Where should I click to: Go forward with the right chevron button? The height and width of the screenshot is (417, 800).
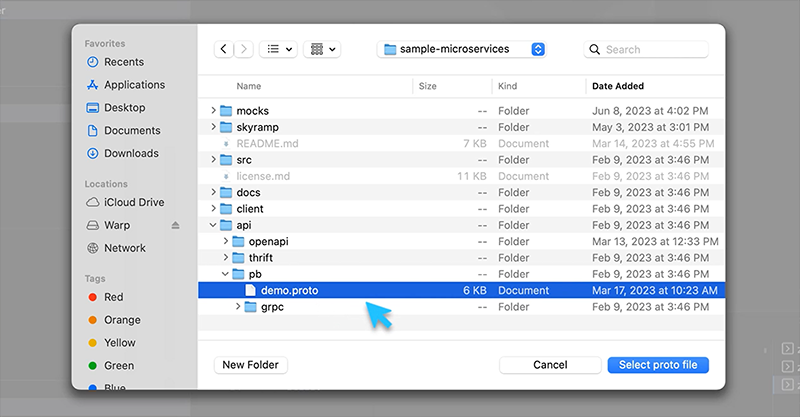(243, 49)
